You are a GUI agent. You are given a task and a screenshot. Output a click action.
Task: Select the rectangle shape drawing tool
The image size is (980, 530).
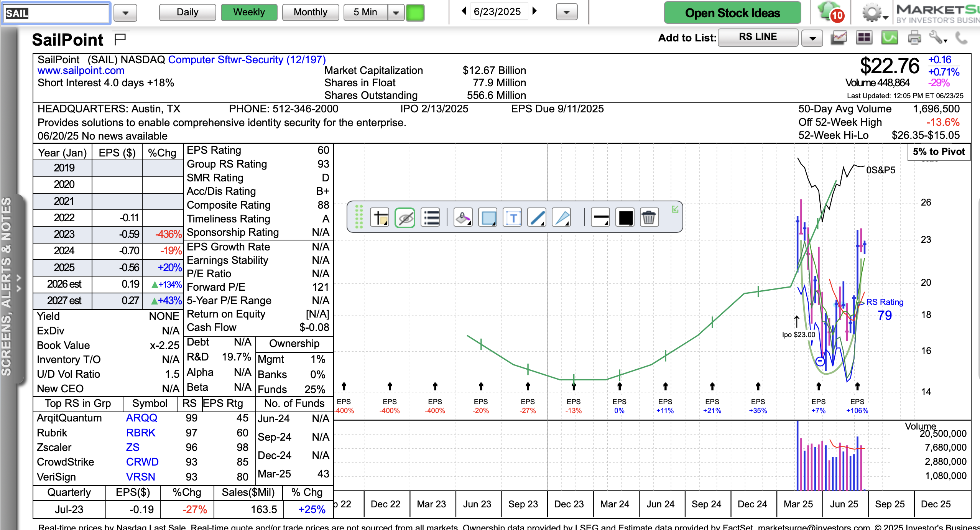tap(488, 218)
